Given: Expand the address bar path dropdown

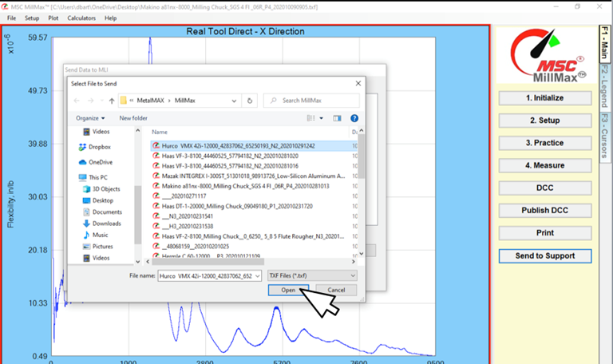Looking at the screenshot, I should (x=234, y=101).
